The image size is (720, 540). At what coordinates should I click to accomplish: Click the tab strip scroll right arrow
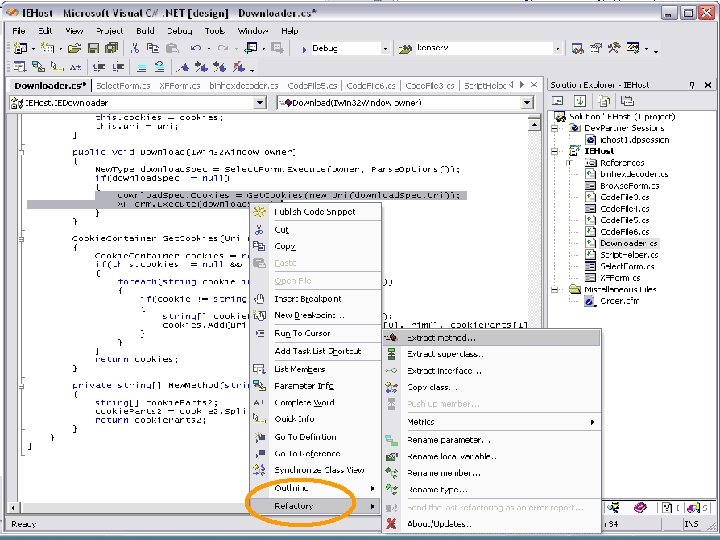pyautogui.click(x=522, y=85)
